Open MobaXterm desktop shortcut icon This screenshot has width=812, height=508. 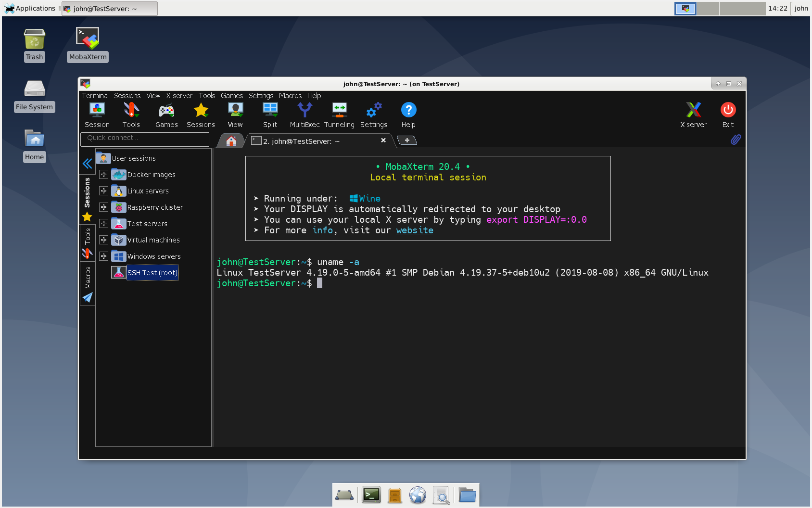click(x=88, y=44)
